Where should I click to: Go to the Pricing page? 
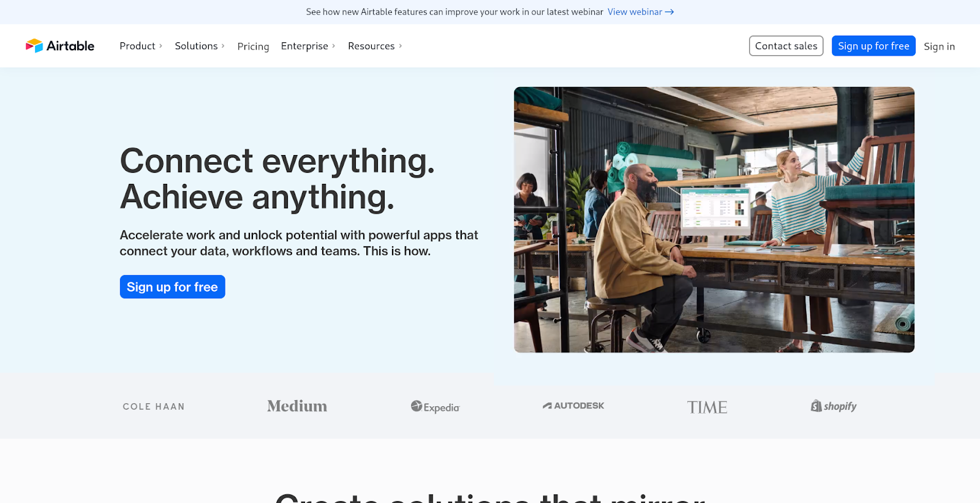pyautogui.click(x=253, y=47)
